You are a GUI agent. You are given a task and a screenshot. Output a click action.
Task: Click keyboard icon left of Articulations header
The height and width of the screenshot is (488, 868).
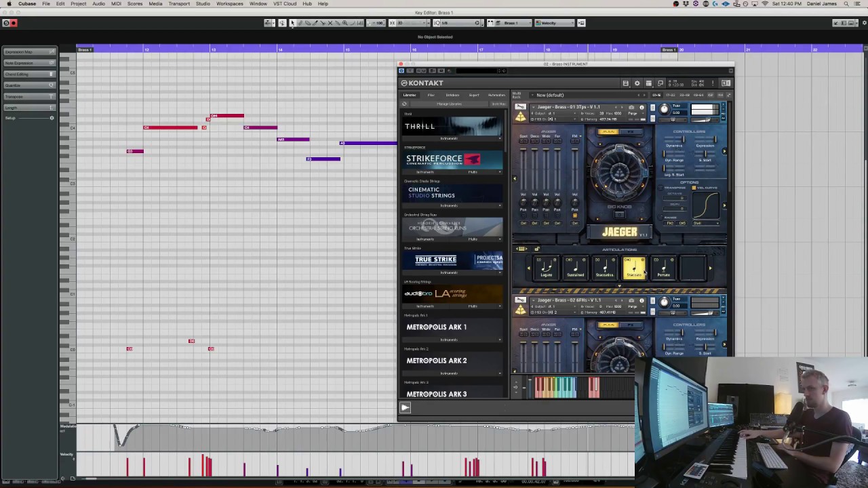pos(522,249)
